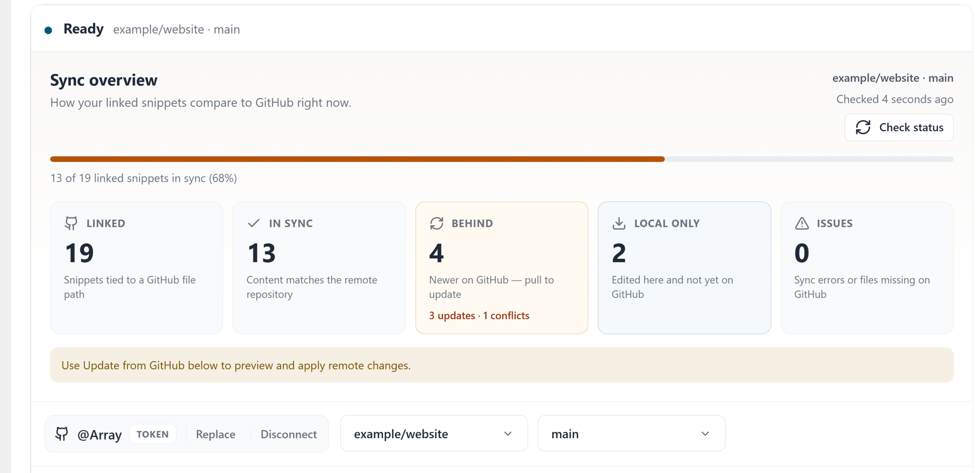Click '13 of 19 linked snippets in sync' text

point(144,178)
